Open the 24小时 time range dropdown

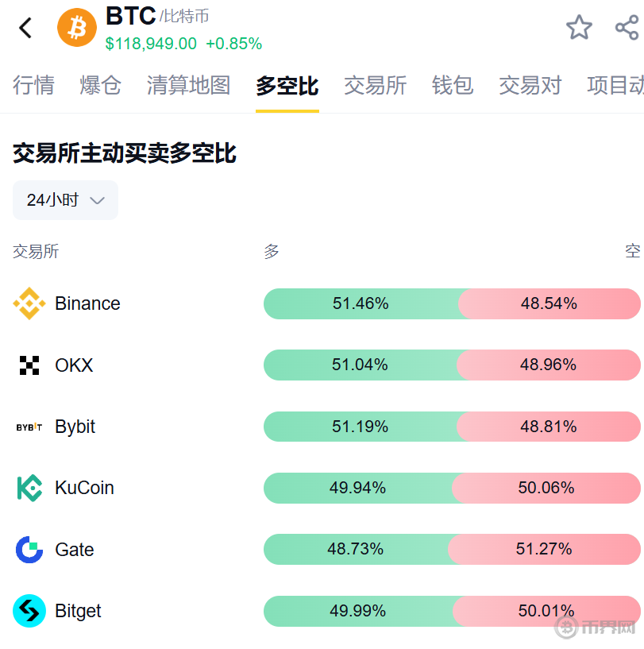65,200
